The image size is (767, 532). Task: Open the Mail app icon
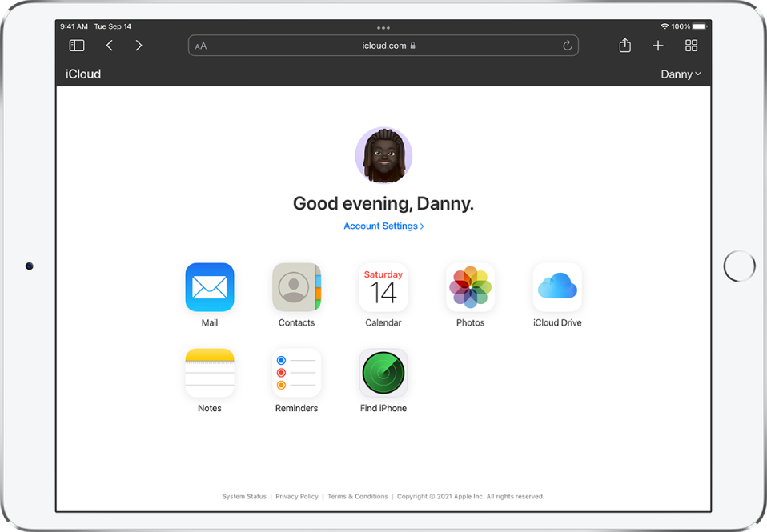tap(209, 287)
